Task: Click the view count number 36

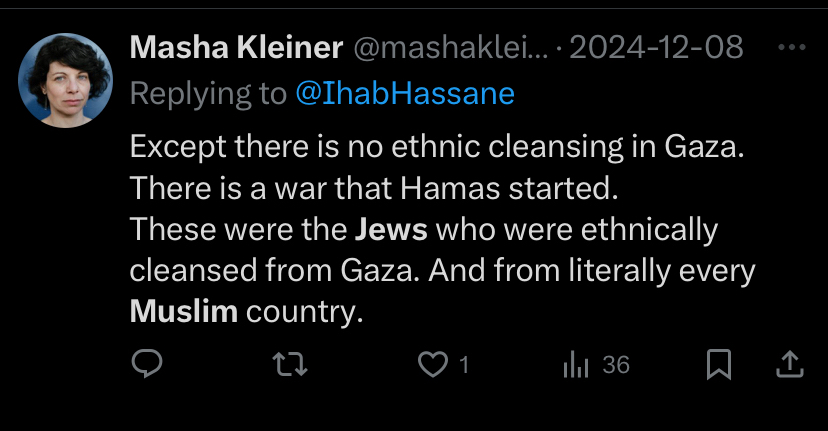Action: point(616,365)
